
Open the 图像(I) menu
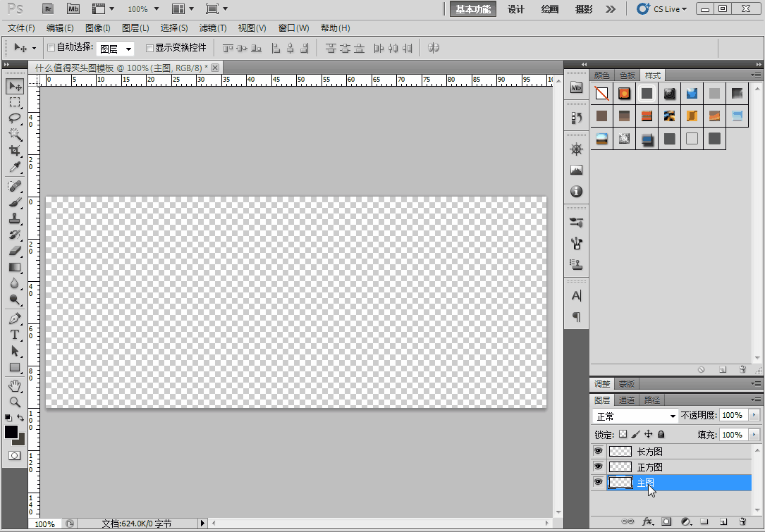pyautogui.click(x=97, y=27)
